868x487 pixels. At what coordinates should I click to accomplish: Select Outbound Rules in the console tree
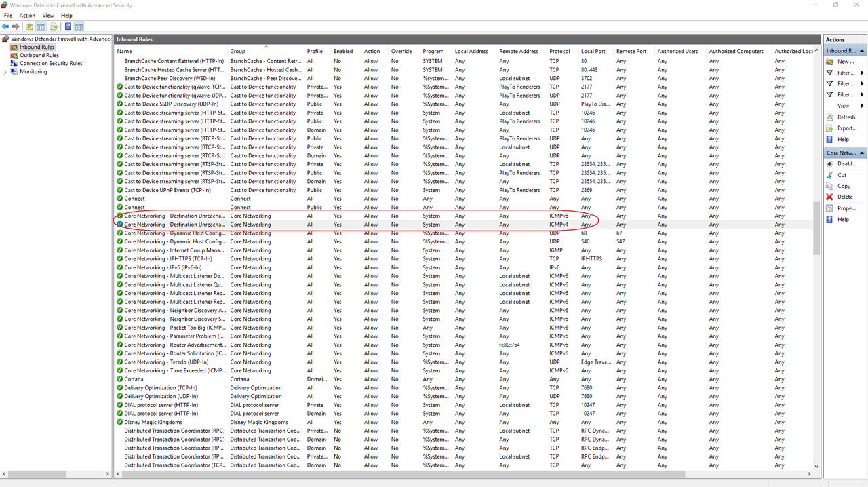(x=39, y=56)
